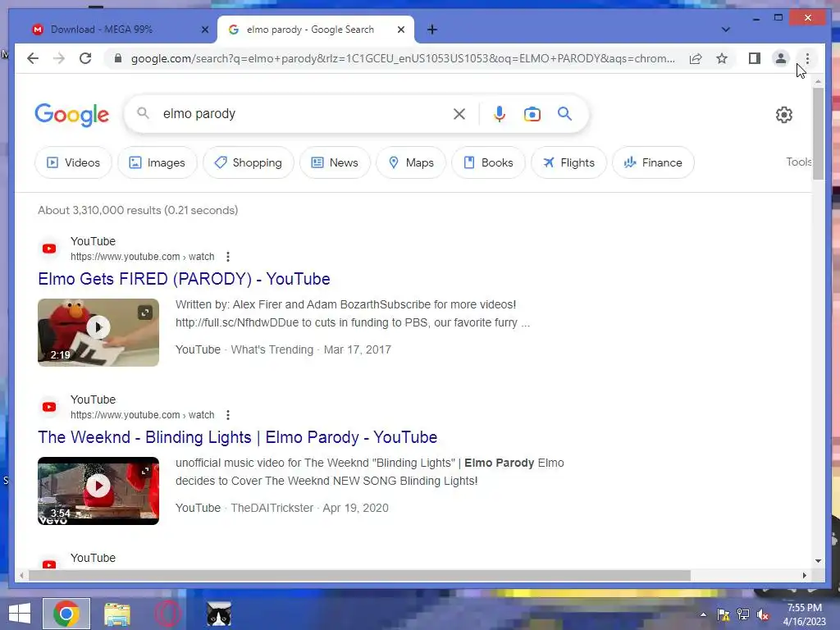The height and width of the screenshot is (630, 840).
Task: Click the scroll-down arrow of page
Action: click(818, 561)
